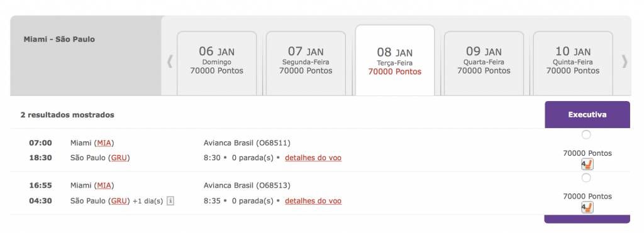Select the 08 JAN Terça-Feira tab

[x=395, y=60]
